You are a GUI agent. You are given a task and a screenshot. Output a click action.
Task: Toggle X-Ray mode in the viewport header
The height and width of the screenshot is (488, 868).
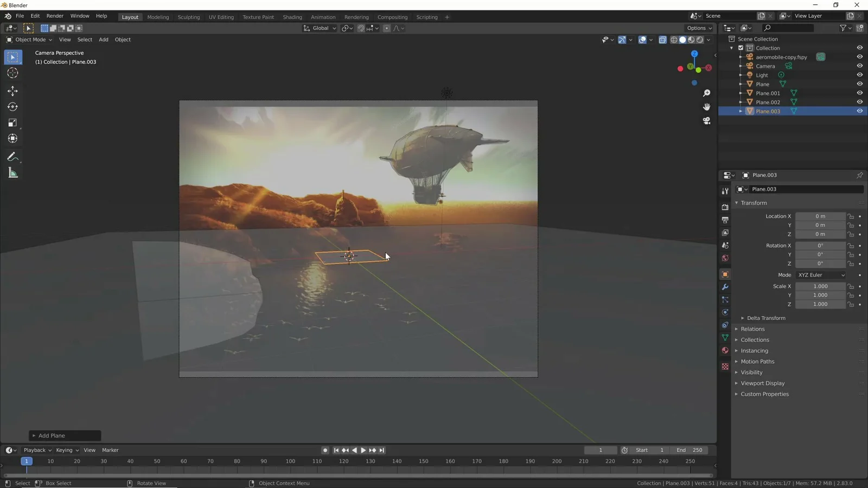[x=662, y=40]
